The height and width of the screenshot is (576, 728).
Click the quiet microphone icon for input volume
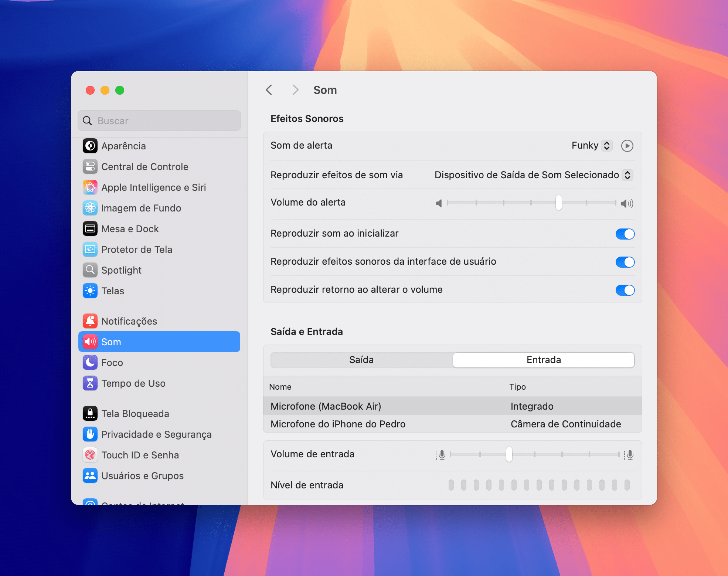click(x=440, y=455)
